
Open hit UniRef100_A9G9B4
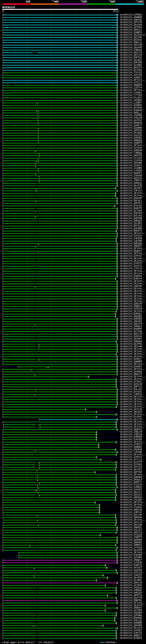click(131, 613)
